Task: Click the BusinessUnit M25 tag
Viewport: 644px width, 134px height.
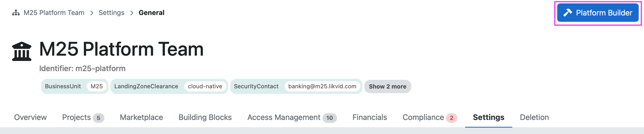Action: click(74, 87)
